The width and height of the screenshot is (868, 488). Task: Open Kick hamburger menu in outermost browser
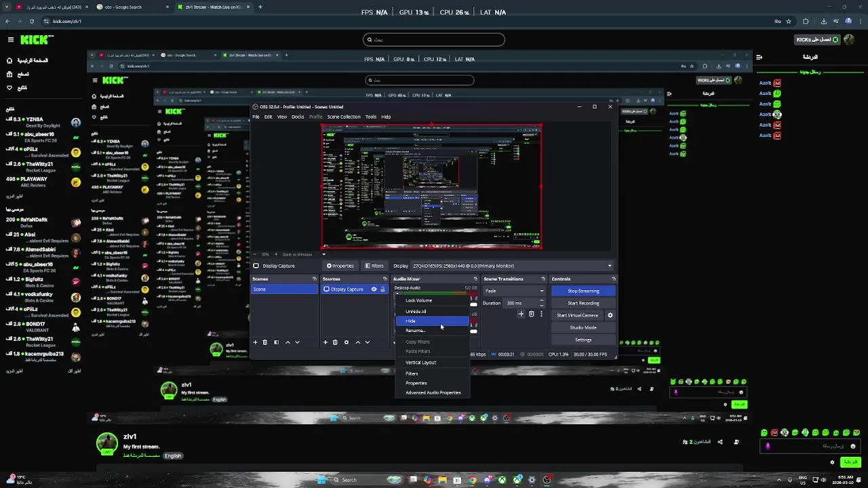point(10,40)
